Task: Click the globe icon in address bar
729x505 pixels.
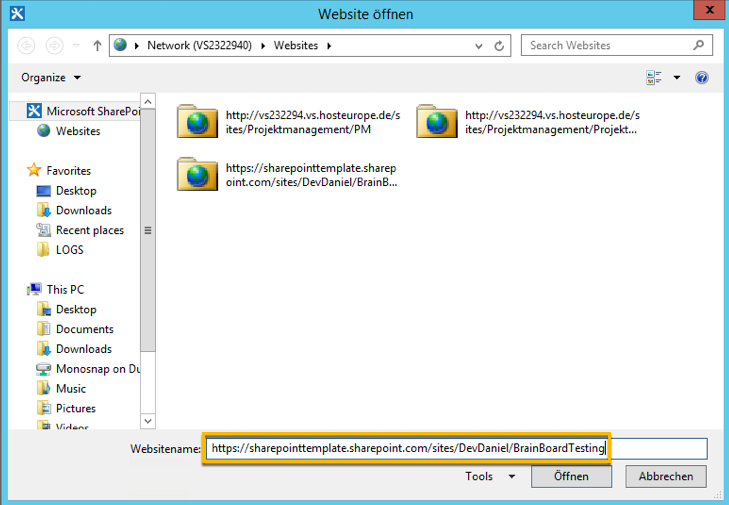Action: [120, 45]
